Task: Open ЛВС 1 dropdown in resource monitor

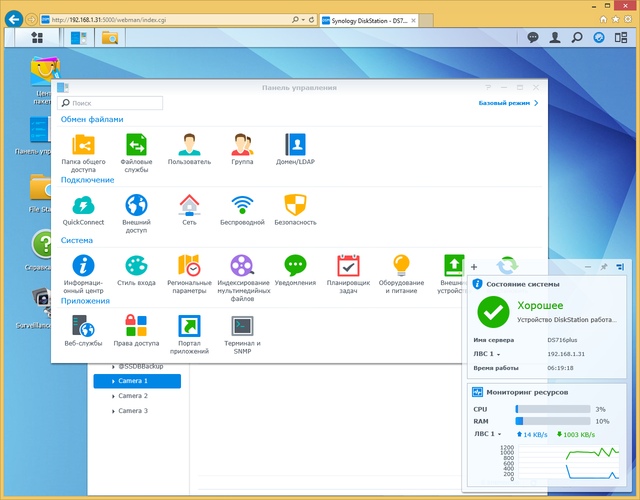Action: (x=488, y=434)
